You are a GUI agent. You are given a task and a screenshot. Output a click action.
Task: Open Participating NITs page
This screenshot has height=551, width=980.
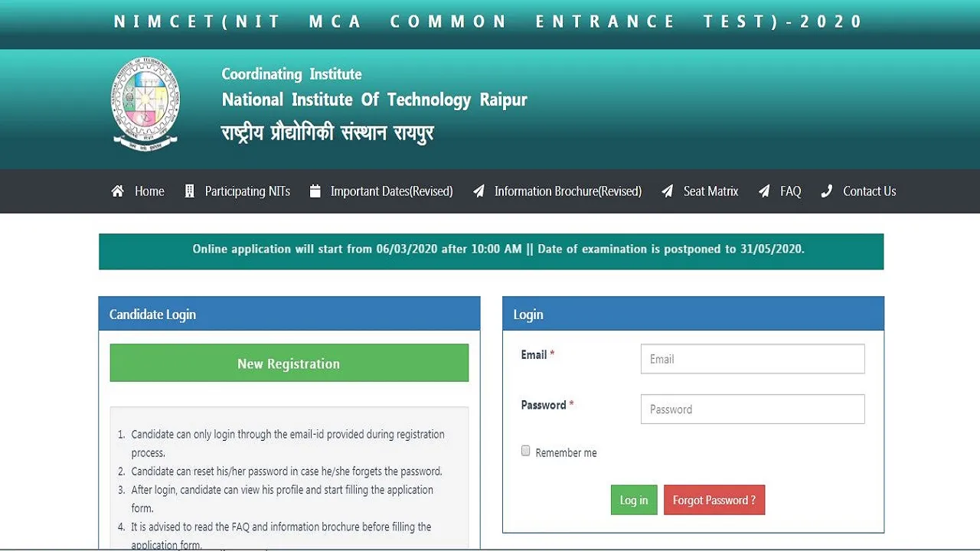247,191
